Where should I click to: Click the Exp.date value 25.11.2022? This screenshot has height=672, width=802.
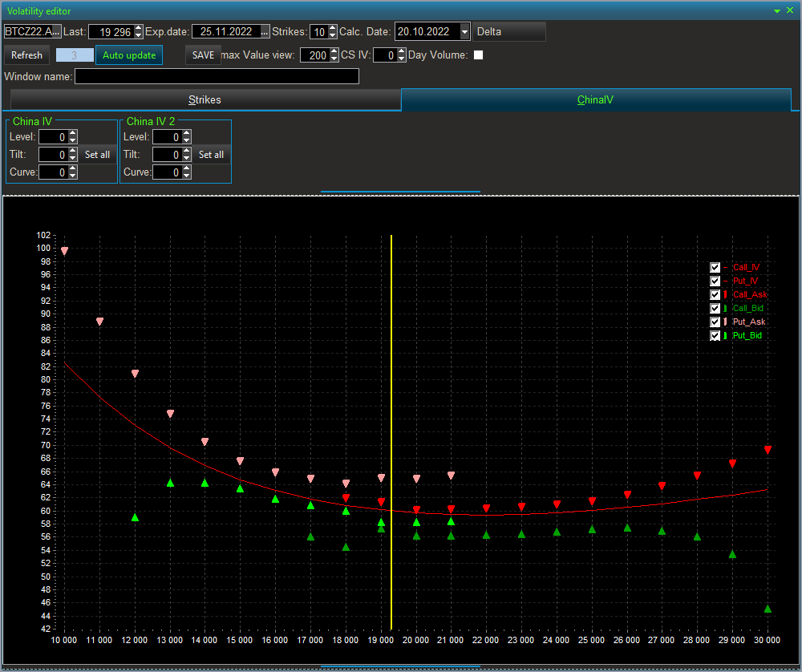[226, 32]
